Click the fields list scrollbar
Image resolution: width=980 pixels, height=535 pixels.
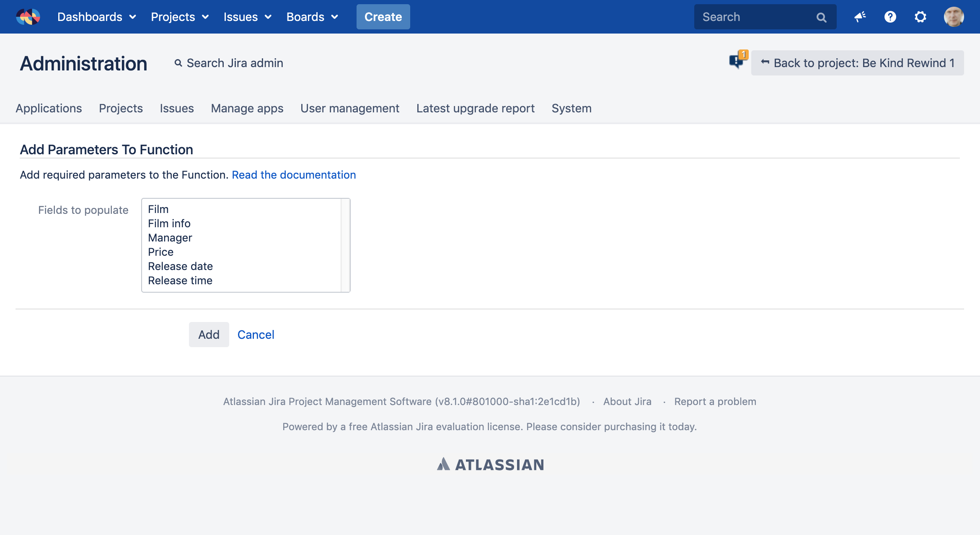[345, 245]
